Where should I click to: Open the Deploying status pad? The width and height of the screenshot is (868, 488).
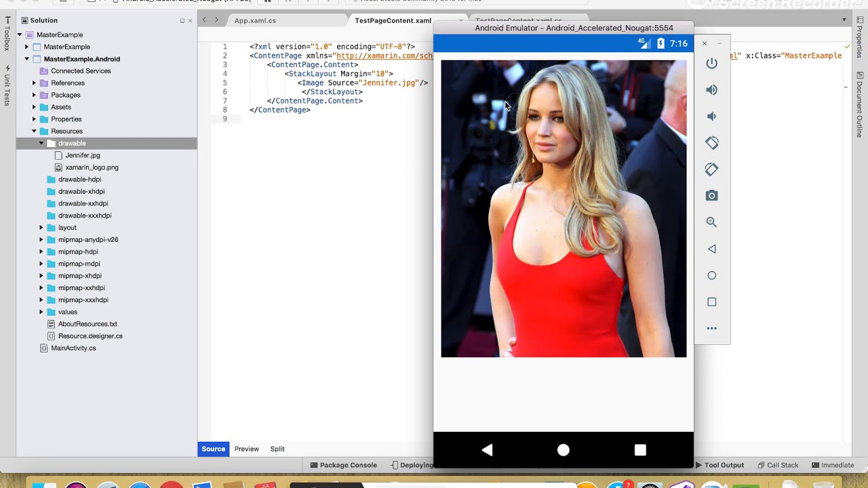point(412,465)
